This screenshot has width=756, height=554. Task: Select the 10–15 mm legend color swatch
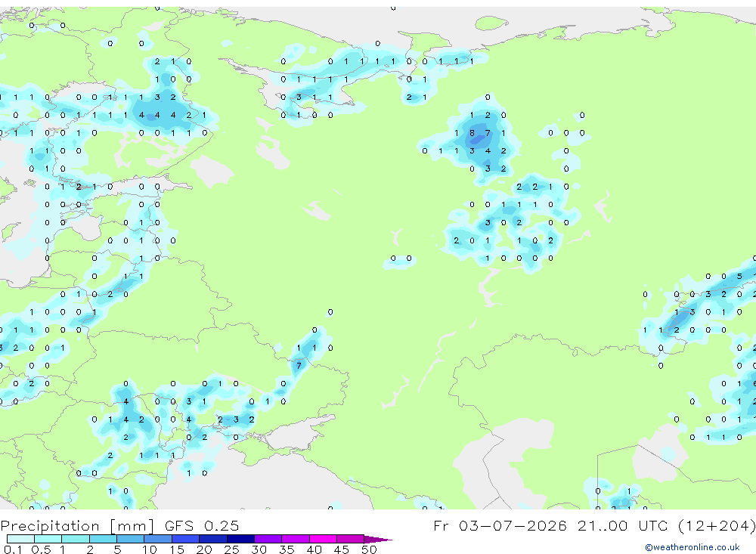[x=158, y=539]
